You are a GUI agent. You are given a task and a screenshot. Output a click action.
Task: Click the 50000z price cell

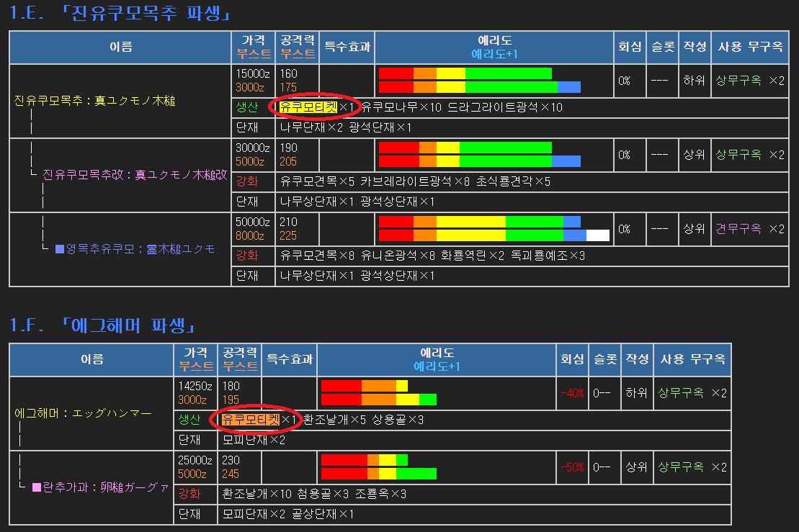point(252,222)
